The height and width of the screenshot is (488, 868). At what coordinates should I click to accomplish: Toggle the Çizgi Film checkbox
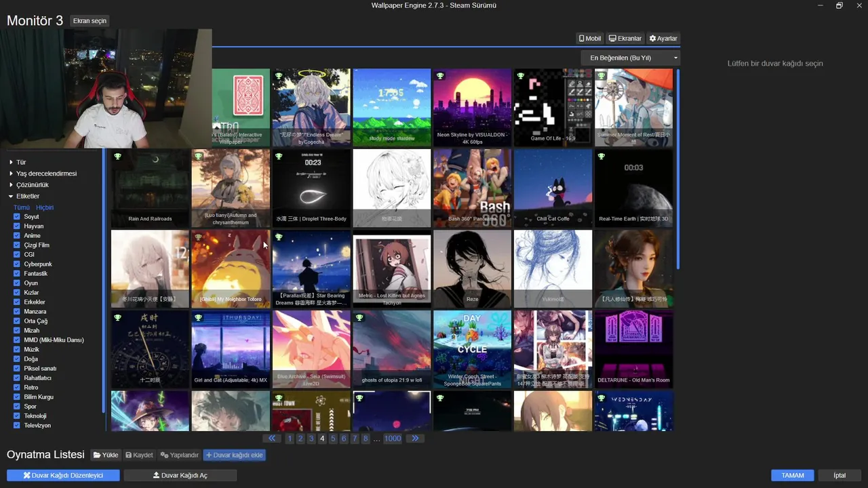click(x=17, y=245)
